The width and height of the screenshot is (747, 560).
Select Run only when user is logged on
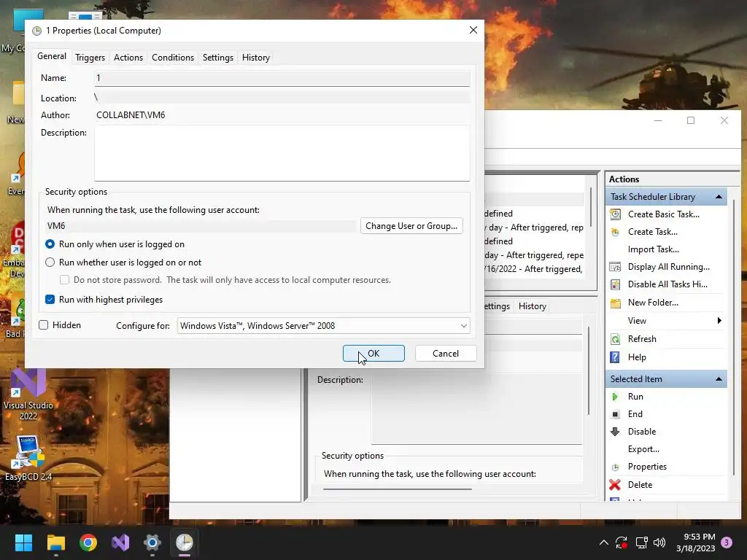point(50,244)
